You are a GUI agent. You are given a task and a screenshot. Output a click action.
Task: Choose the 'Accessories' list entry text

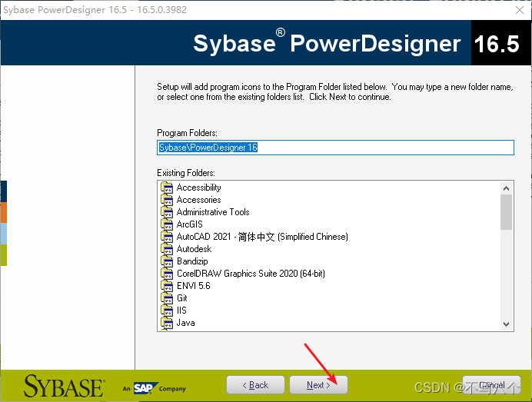click(x=199, y=200)
